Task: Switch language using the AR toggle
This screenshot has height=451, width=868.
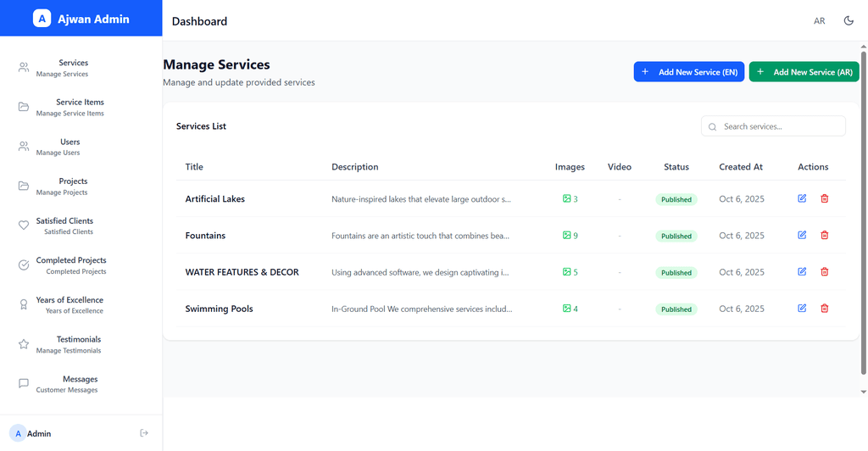Action: [x=819, y=21]
